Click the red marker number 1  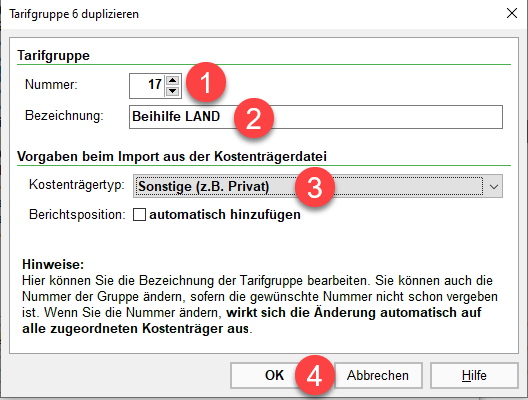point(206,82)
